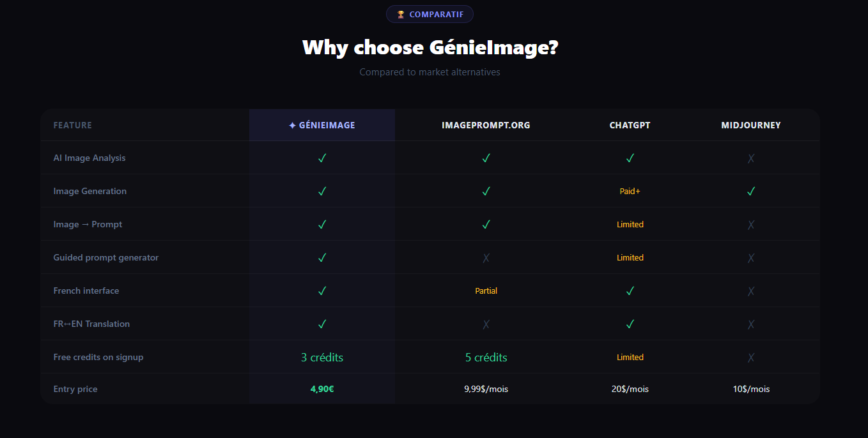Image resolution: width=868 pixels, height=438 pixels.
Task: Toggle ChatGPT's French interface checkmark
Action: click(x=630, y=291)
